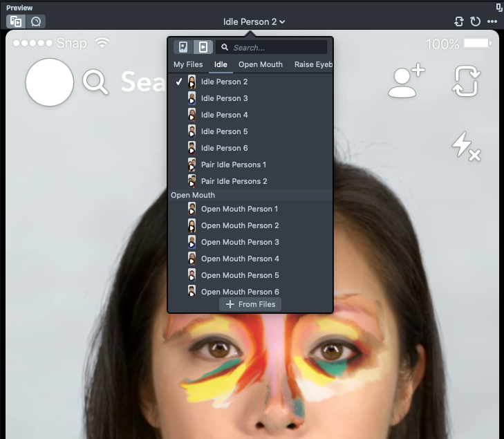Image resolution: width=504 pixels, height=439 pixels.
Task: Switch to the Open Mouth tab
Action: pos(260,64)
